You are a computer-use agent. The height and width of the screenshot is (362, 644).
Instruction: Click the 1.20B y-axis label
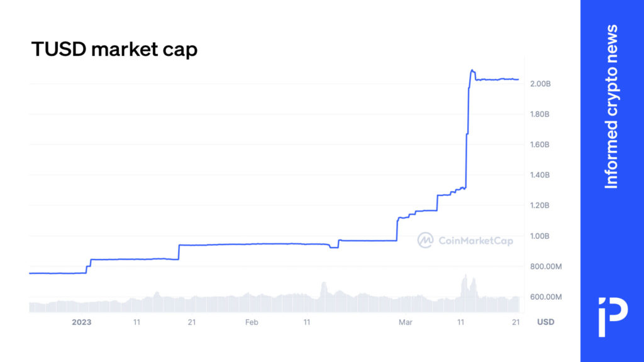click(540, 206)
